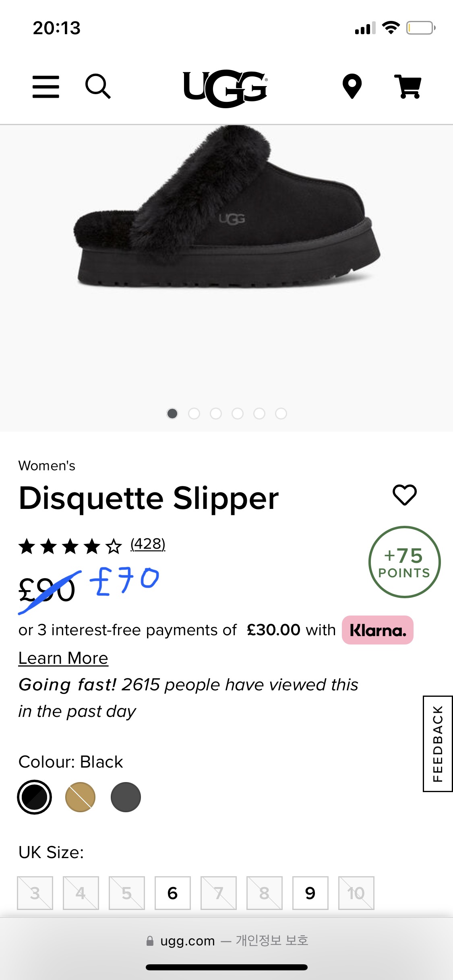Tap the black slipper product image
Image resolution: width=453 pixels, height=980 pixels.
click(x=226, y=217)
